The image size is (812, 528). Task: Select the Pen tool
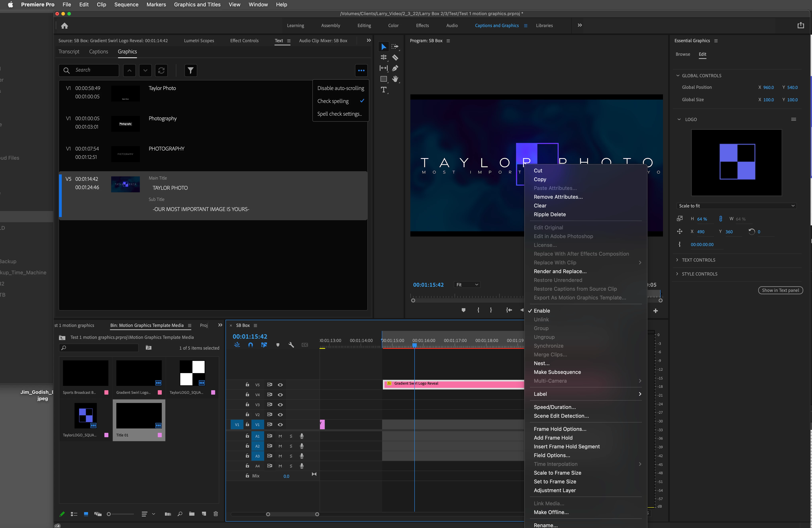395,68
